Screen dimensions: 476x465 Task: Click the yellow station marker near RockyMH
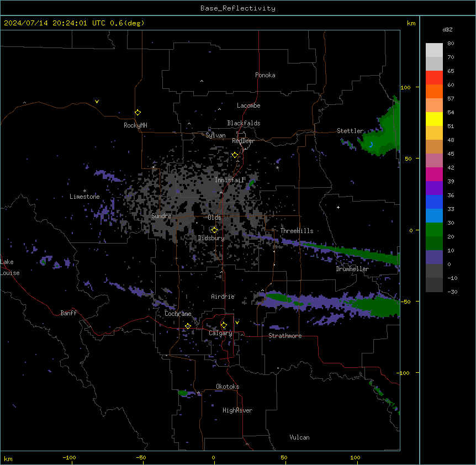(137, 113)
